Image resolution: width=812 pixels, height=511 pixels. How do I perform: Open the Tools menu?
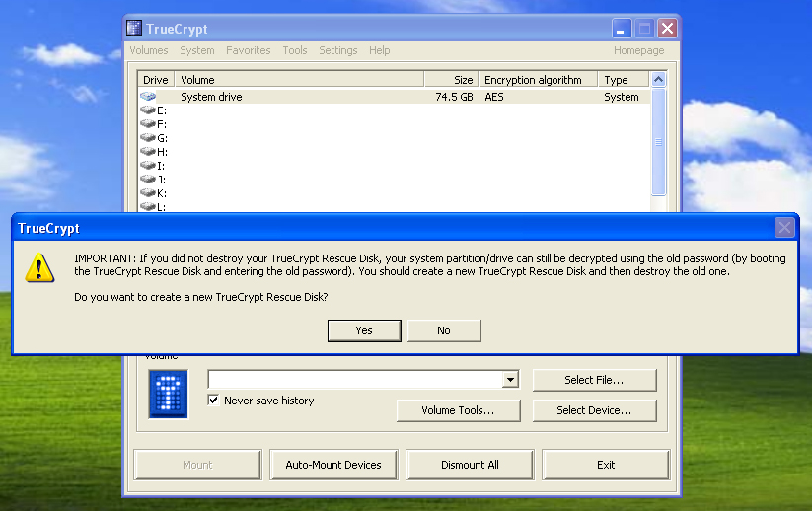click(295, 50)
